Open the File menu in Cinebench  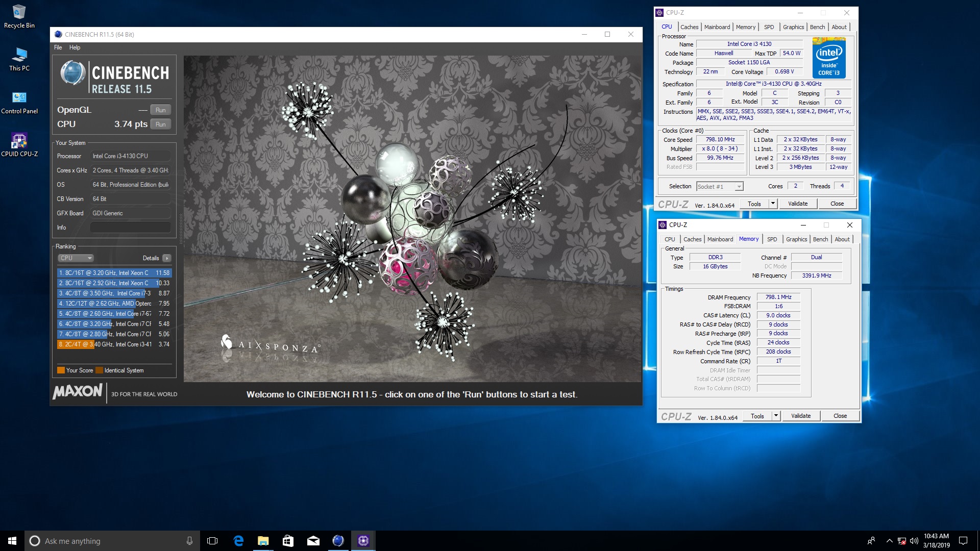58,47
